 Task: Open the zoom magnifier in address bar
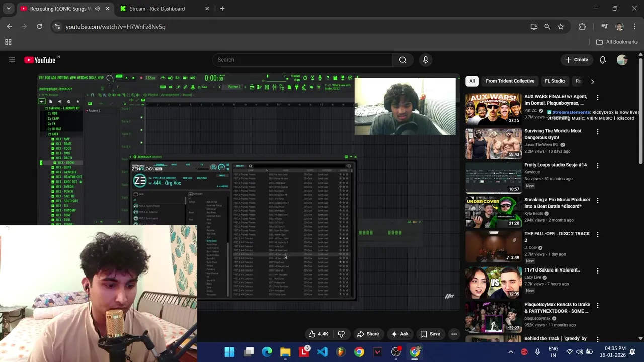pos(547,27)
